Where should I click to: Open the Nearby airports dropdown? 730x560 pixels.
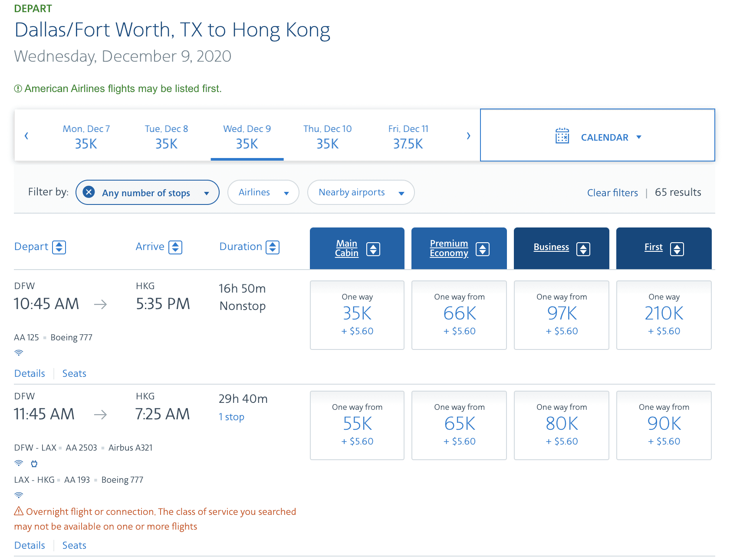tap(361, 192)
